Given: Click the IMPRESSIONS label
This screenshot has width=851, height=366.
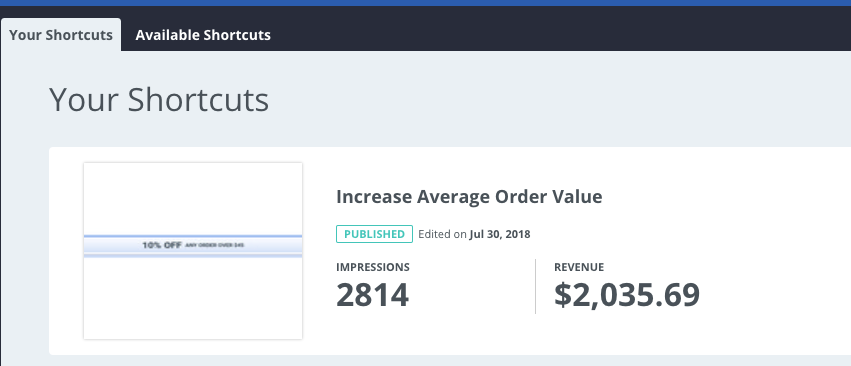Looking at the screenshot, I should point(373,267).
